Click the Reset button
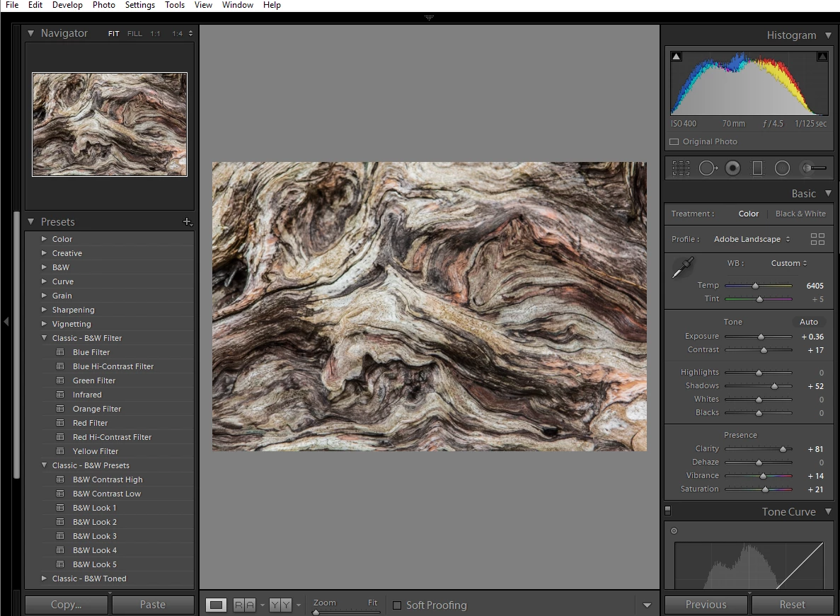Viewport: 840px width, 616px height. click(792, 605)
